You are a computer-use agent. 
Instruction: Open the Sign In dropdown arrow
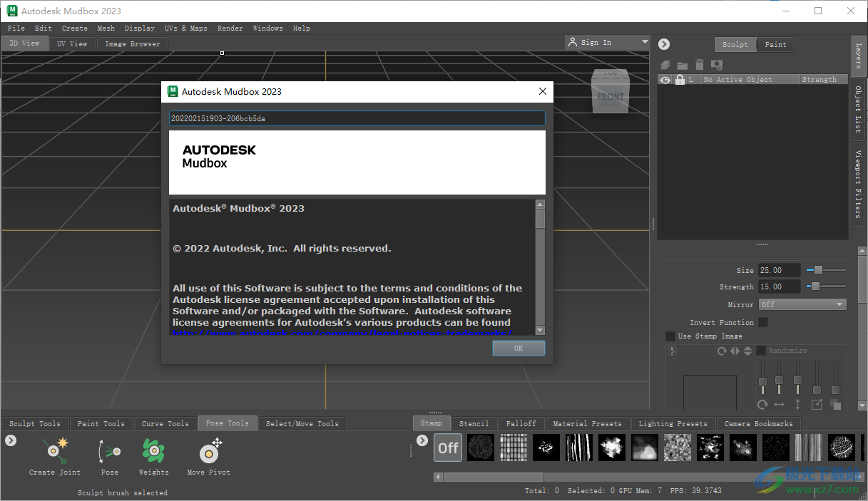(645, 42)
